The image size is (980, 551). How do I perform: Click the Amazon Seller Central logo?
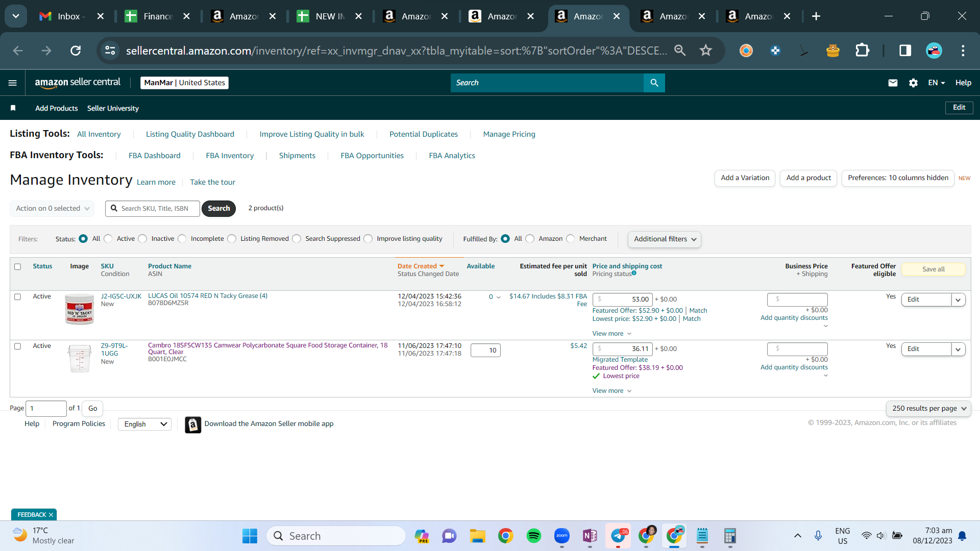point(78,83)
